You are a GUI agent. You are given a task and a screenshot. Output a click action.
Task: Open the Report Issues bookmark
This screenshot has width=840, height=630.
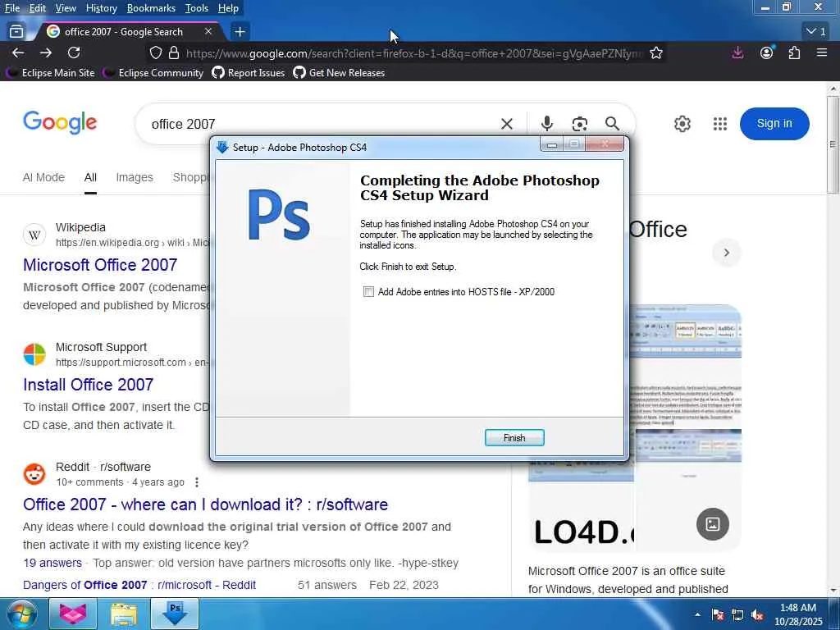(x=249, y=73)
